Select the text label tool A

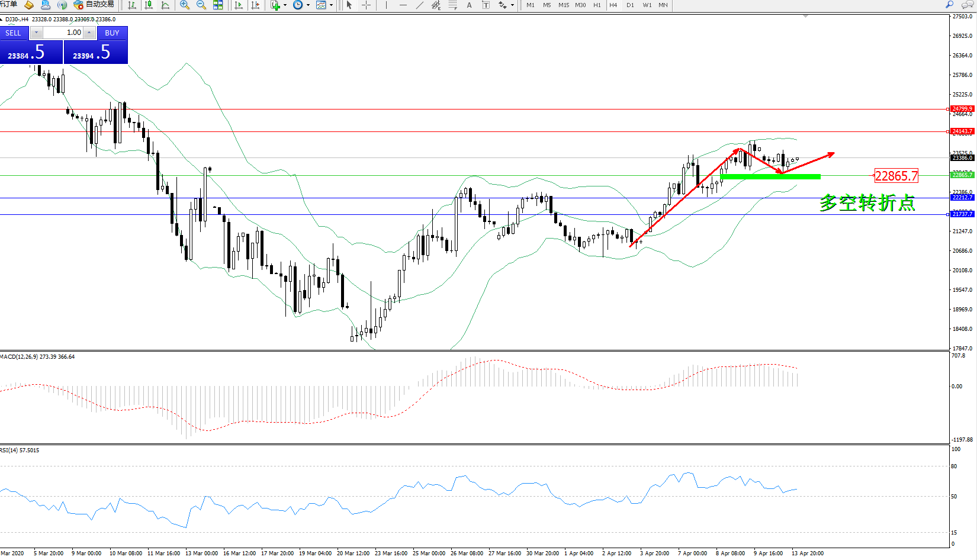coord(470,5)
